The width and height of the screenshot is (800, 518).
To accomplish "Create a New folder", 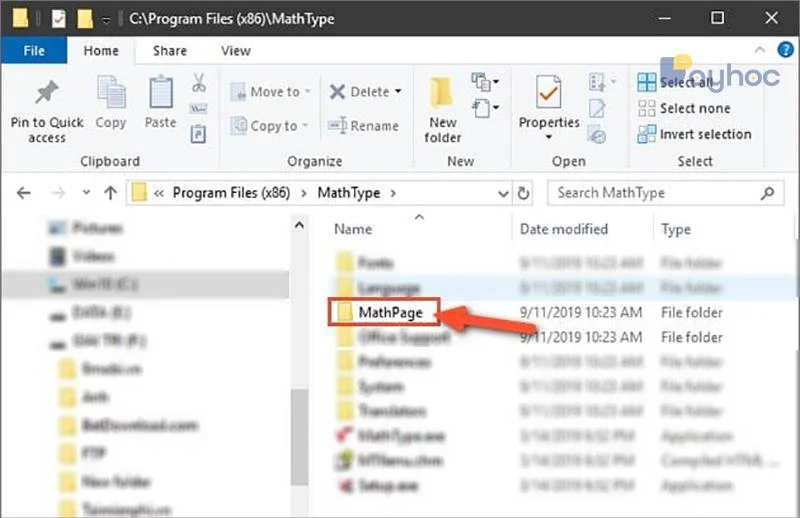I will click(x=442, y=110).
